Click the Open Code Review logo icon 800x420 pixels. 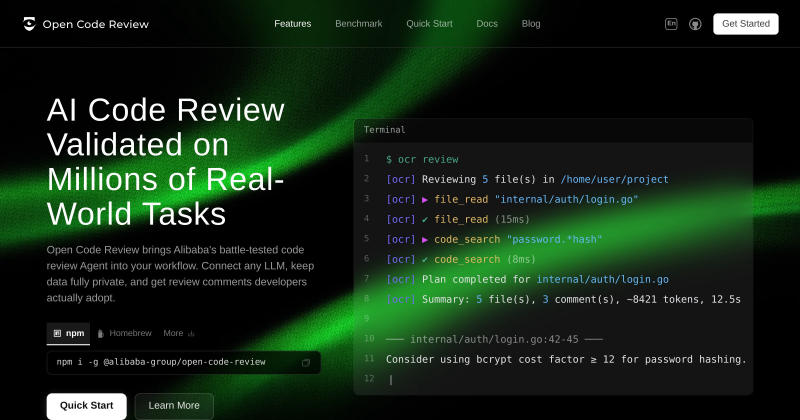pos(30,23)
